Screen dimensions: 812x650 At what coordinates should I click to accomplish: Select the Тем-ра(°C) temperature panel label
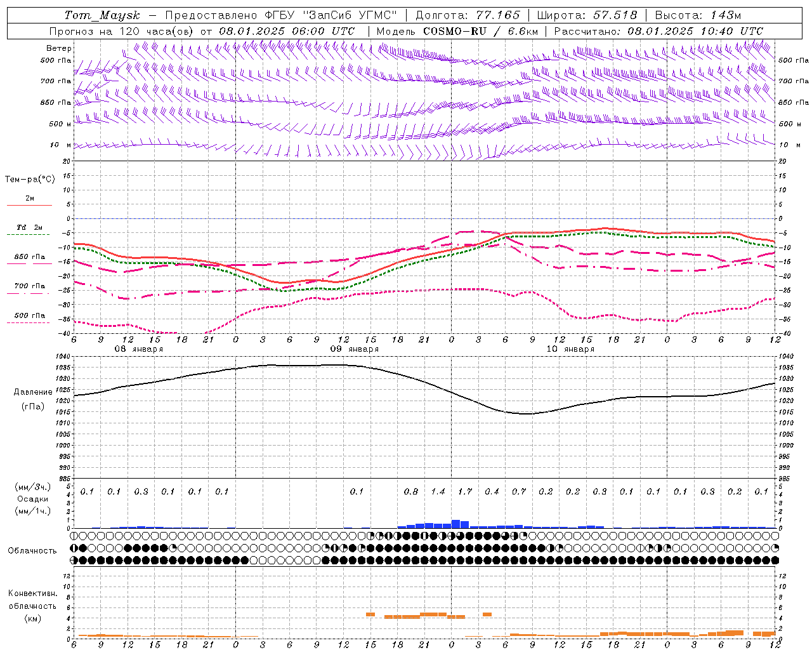tap(30, 180)
